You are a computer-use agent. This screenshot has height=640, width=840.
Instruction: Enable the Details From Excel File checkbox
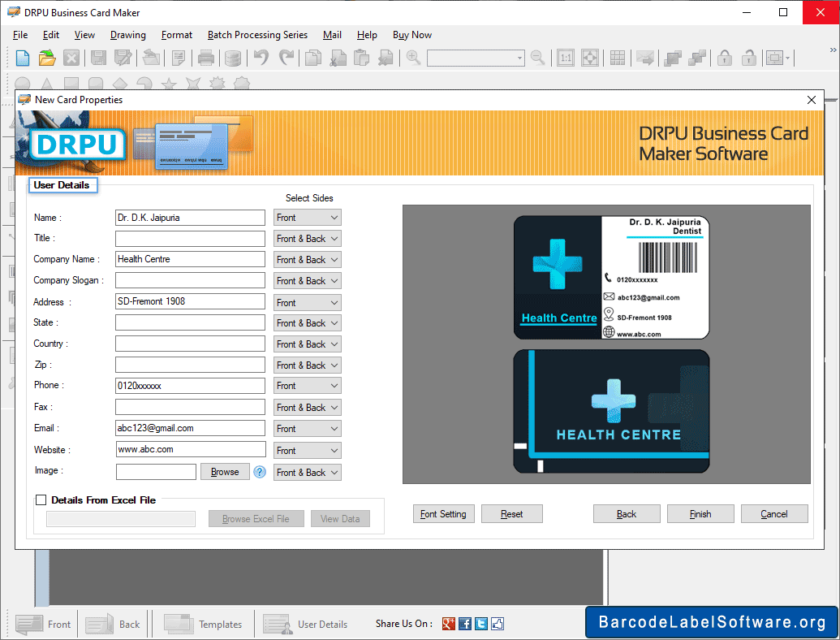point(41,500)
